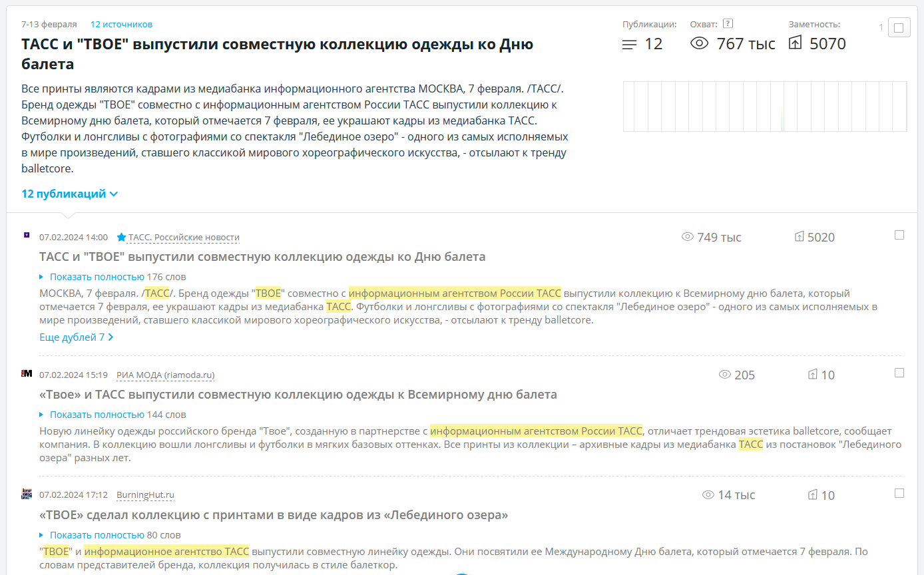The width and height of the screenshot is (924, 575).
Task: Click the eye icon beside 14 тыс
Action: coord(708,495)
